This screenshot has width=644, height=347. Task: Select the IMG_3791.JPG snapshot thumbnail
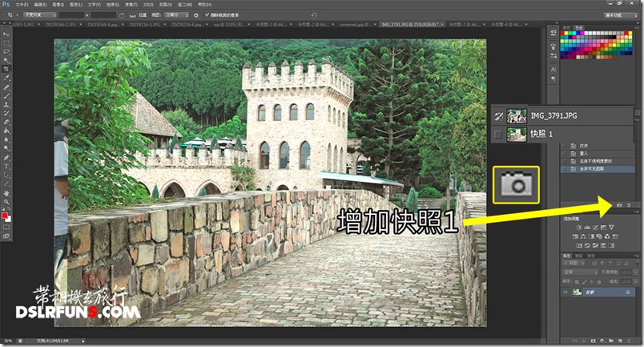pyautogui.click(x=517, y=115)
